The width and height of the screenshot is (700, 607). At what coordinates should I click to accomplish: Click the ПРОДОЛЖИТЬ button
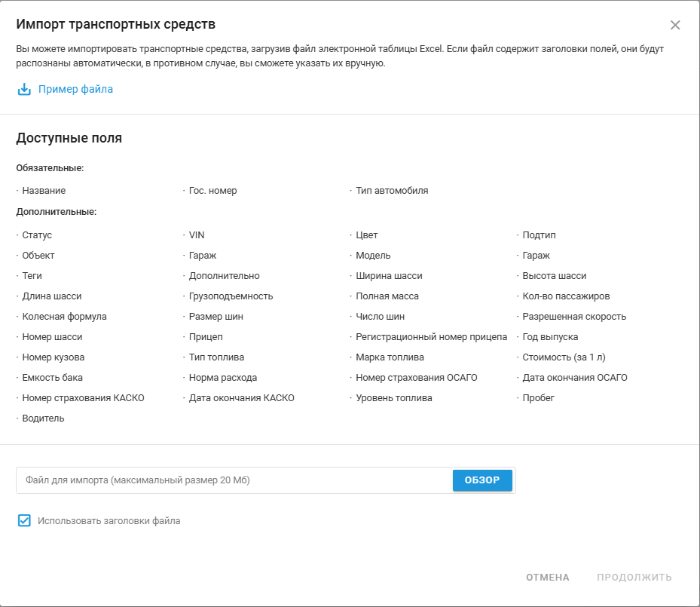[634, 577]
